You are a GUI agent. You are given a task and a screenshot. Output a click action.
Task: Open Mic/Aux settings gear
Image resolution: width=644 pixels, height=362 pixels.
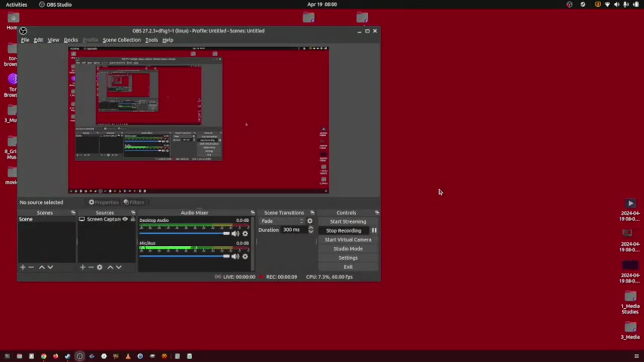245,256
